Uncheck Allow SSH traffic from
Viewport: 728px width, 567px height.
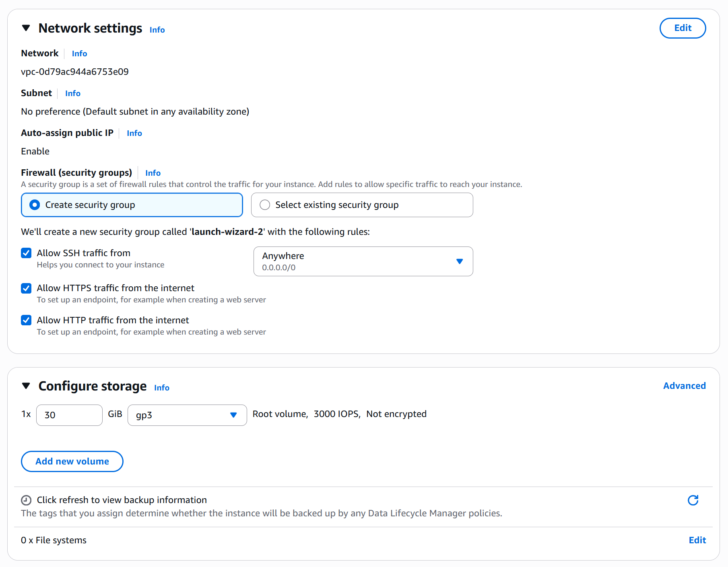[27, 253]
